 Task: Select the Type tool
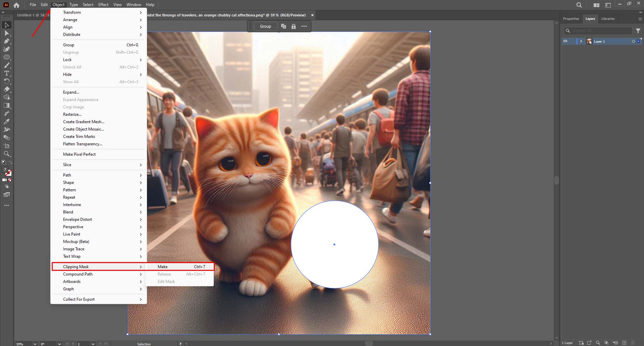[7, 73]
